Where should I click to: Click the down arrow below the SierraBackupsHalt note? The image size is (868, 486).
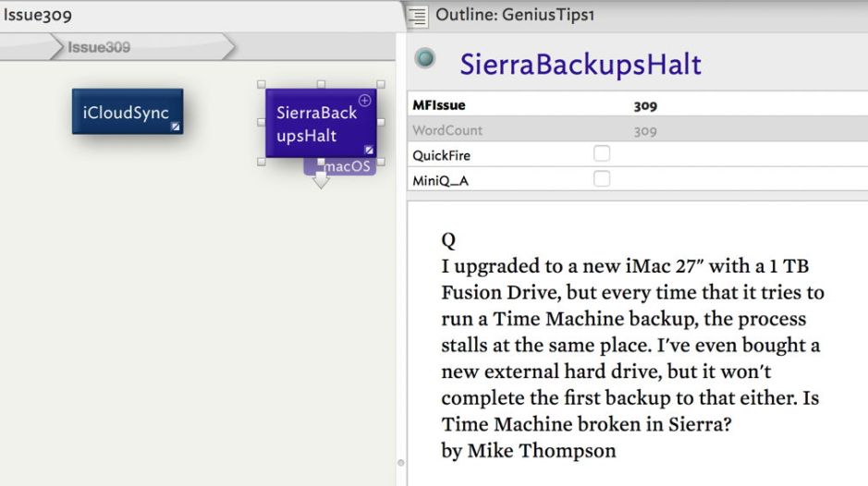[320, 181]
